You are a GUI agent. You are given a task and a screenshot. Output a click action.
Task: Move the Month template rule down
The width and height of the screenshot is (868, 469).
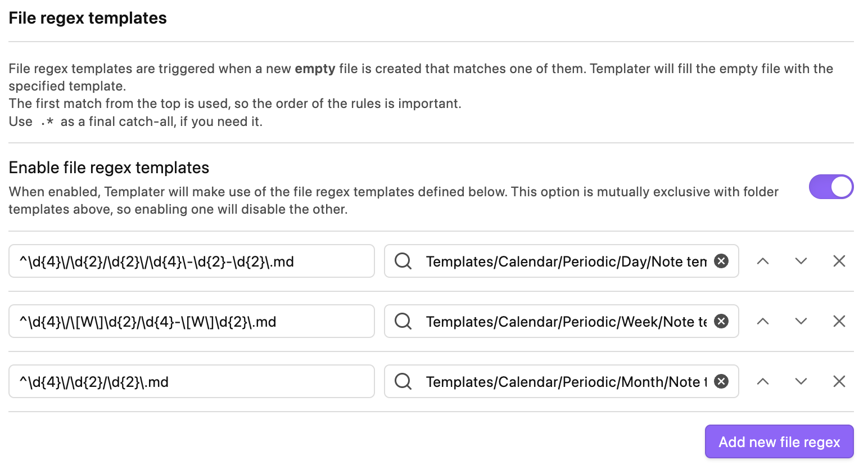click(801, 381)
